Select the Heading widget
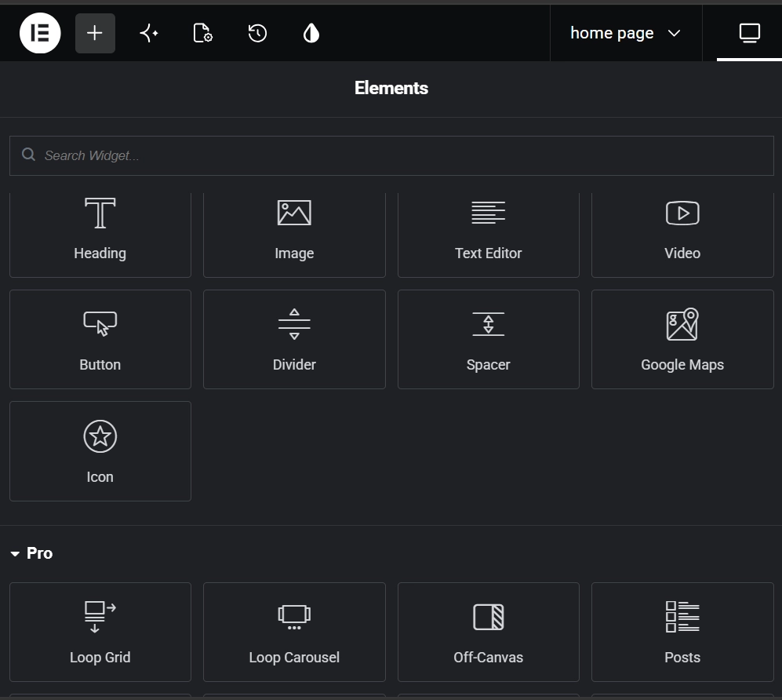Viewport: 782px width, 700px height. tap(100, 235)
